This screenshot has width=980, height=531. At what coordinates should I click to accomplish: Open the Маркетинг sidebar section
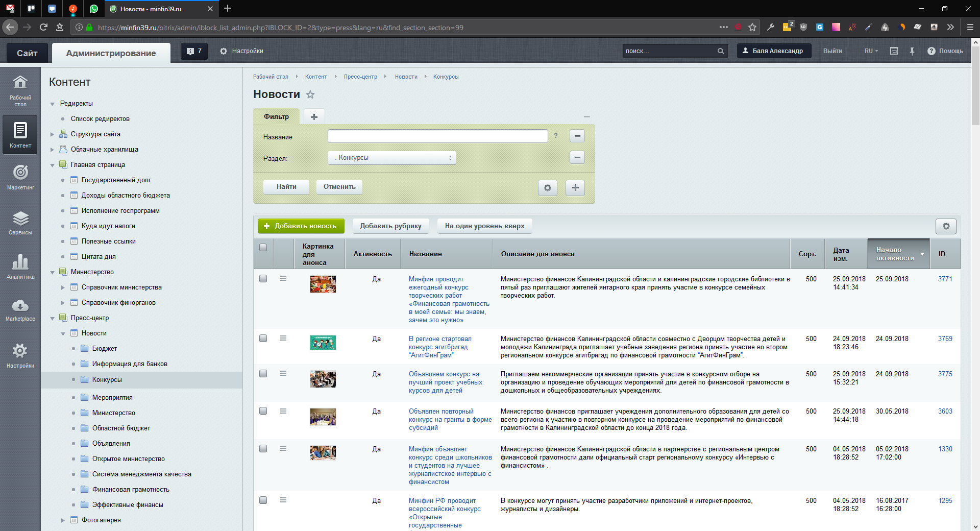[x=20, y=177]
